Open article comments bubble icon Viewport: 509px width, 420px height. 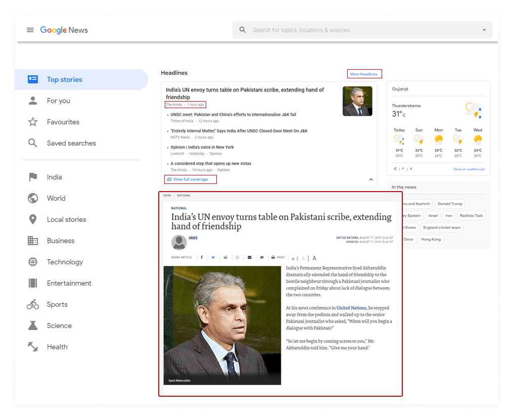tap(262, 257)
